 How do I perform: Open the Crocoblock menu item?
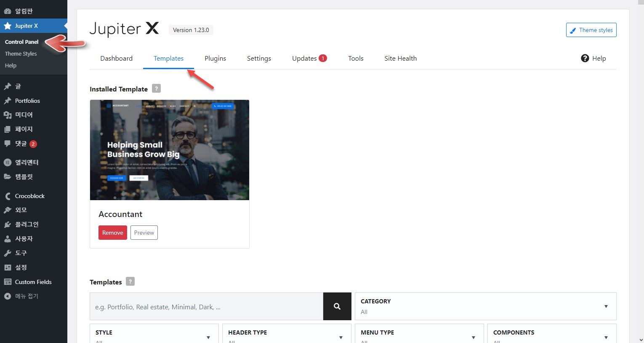point(34,196)
